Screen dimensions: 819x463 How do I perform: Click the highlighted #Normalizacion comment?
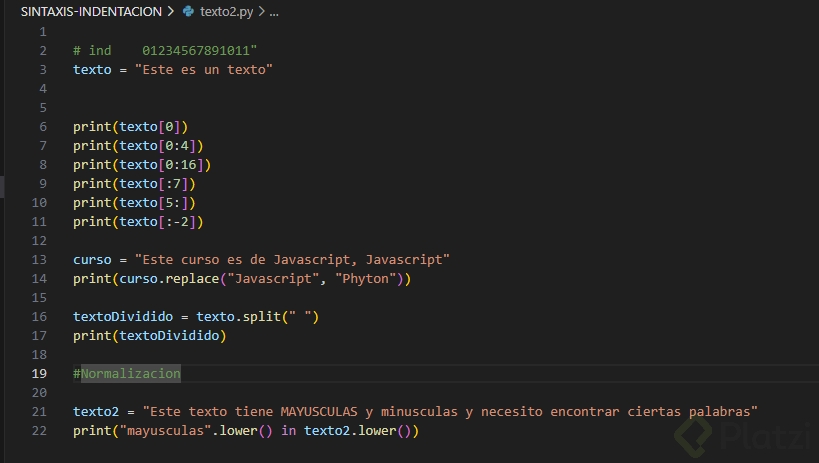(127, 374)
